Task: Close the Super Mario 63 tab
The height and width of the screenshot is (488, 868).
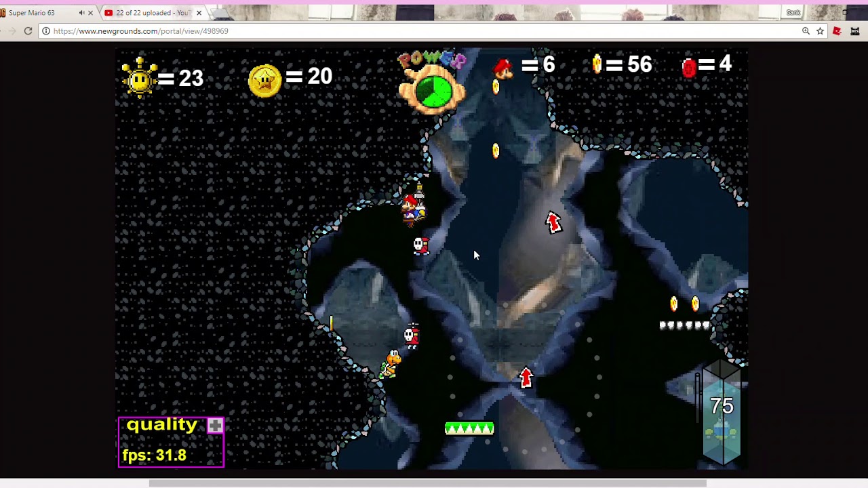Action: tap(90, 13)
